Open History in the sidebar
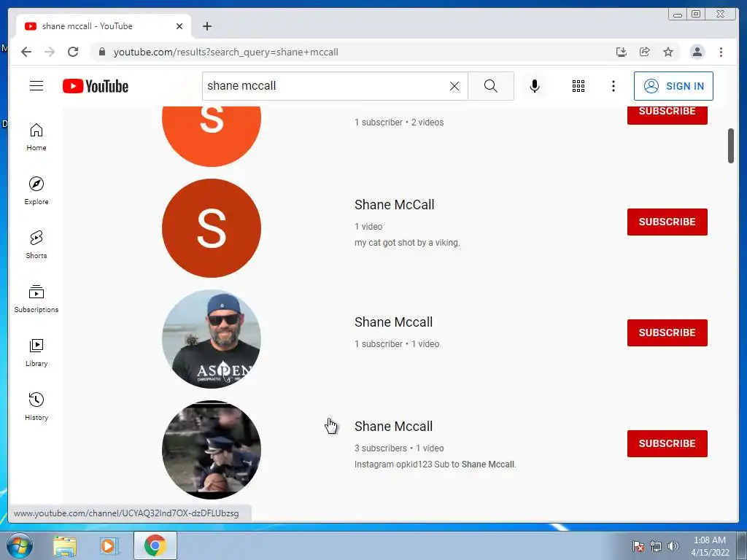This screenshot has height=560, width=747. pyautogui.click(x=36, y=406)
